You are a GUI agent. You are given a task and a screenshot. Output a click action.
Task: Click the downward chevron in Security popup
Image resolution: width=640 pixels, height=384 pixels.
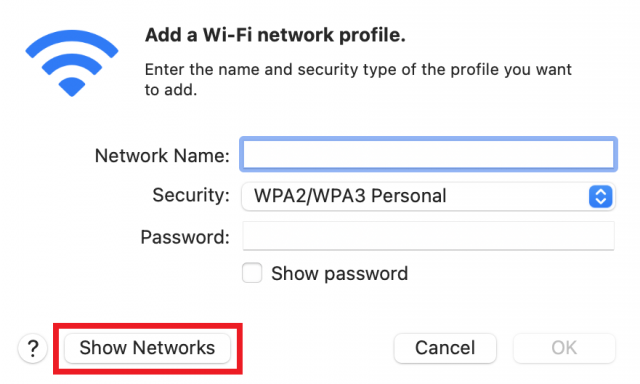coord(600,201)
